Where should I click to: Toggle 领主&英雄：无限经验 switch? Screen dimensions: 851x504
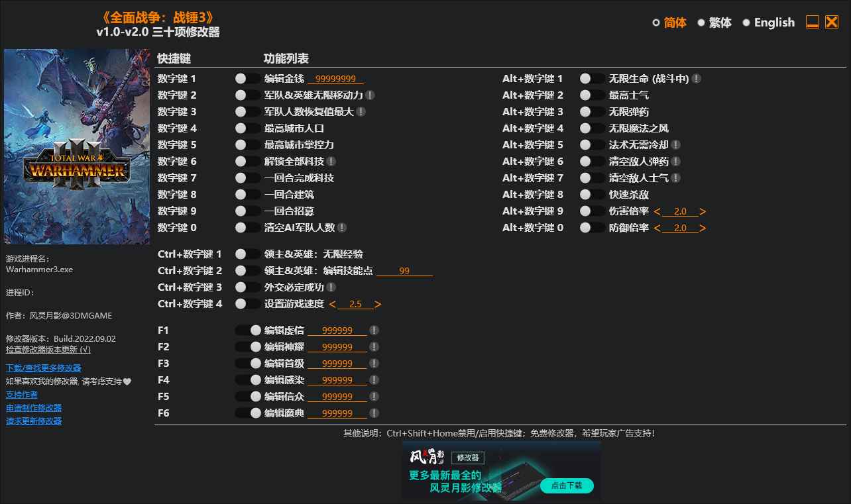coord(248,254)
